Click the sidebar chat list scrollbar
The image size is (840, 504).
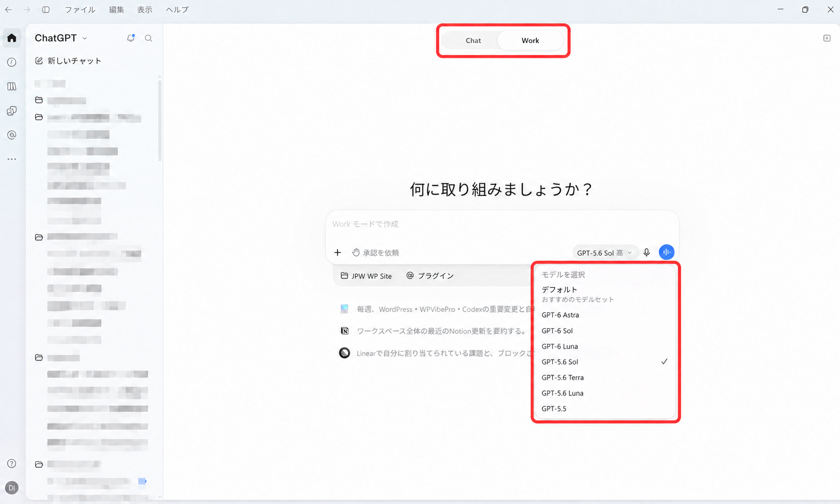pyautogui.click(x=159, y=119)
